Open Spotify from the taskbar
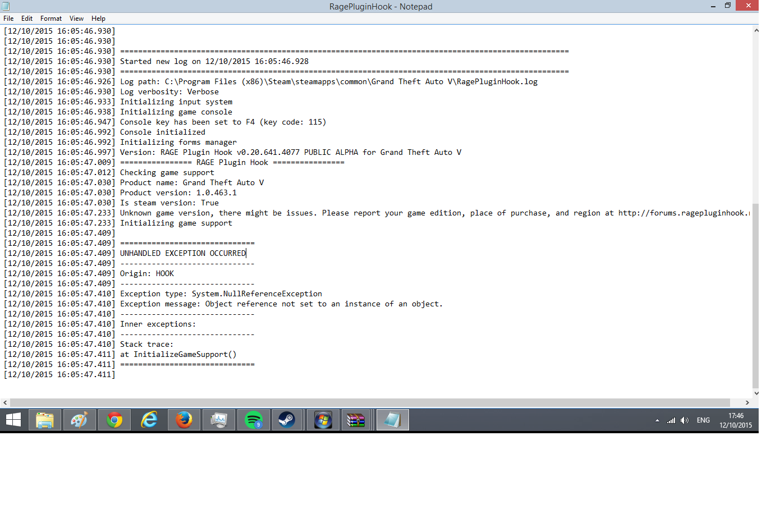The image size is (780, 532). tap(254, 420)
